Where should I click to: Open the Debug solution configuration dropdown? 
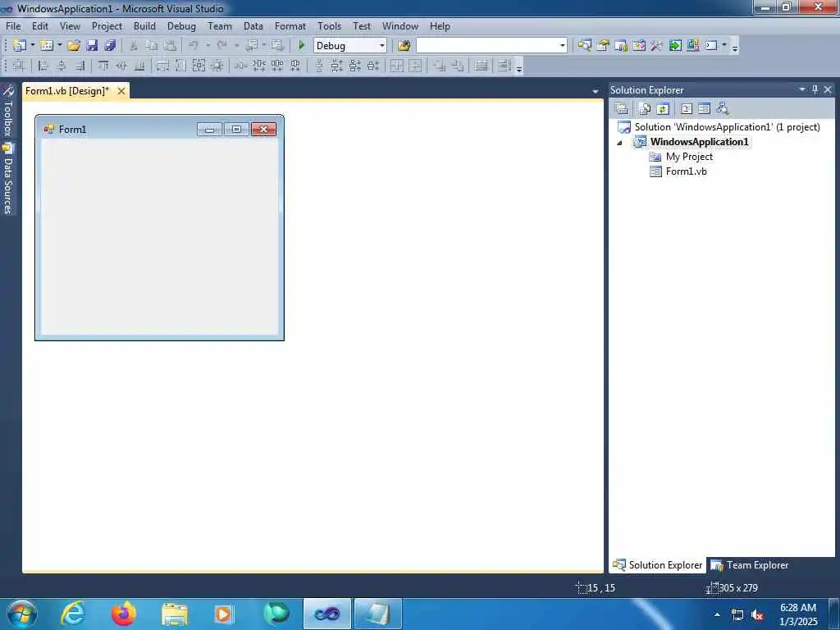pyautogui.click(x=382, y=46)
